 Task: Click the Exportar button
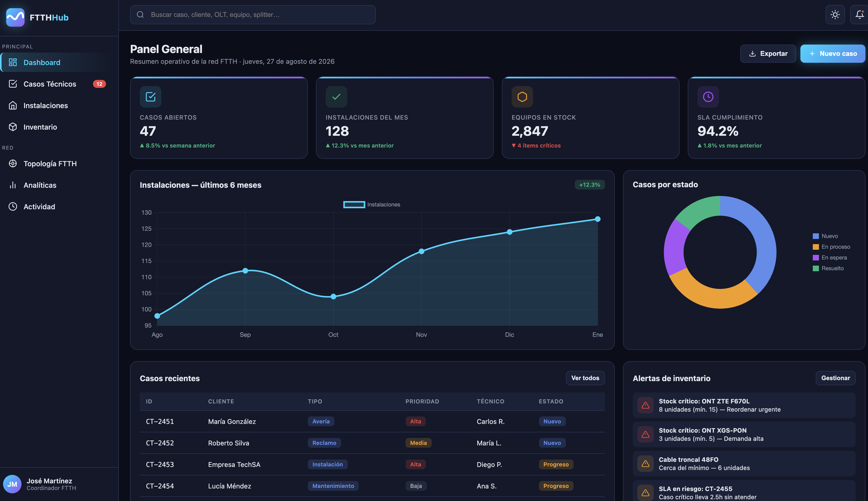pyautogui.click(x=768, y=54)
